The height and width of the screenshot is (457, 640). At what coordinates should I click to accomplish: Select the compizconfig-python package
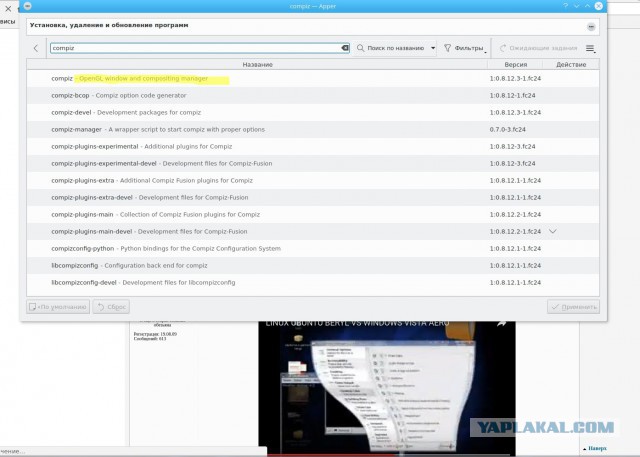313,248
